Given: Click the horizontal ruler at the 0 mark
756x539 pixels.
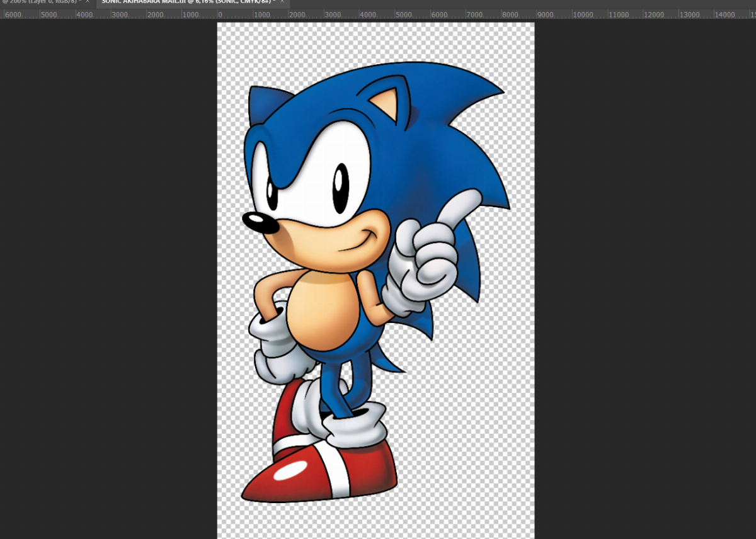Looking at the screenshot, I should (x=219, y=14).
